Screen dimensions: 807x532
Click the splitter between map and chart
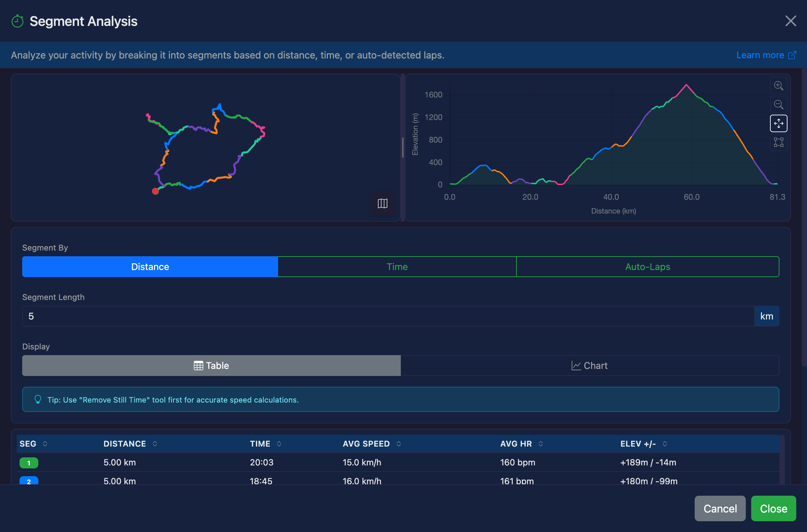[x=402, y=148]
